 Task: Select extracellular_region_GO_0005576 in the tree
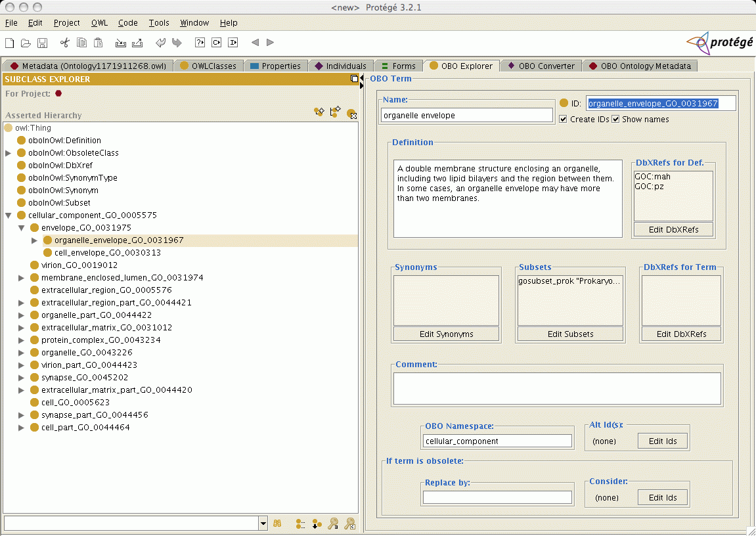106,290
